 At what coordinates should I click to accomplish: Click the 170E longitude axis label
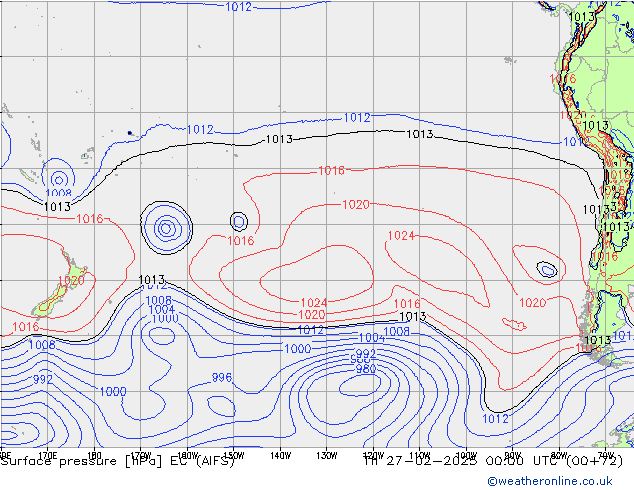tap(47, 454)
